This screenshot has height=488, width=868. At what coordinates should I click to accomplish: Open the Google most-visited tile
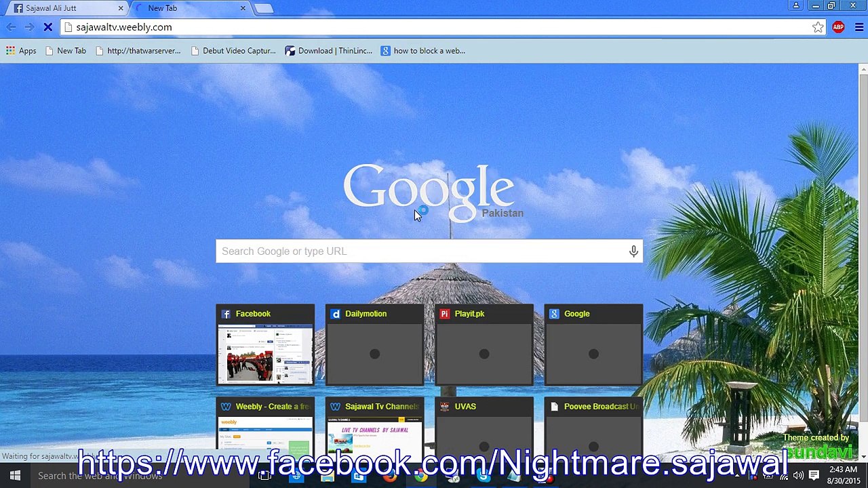point(593,345)
